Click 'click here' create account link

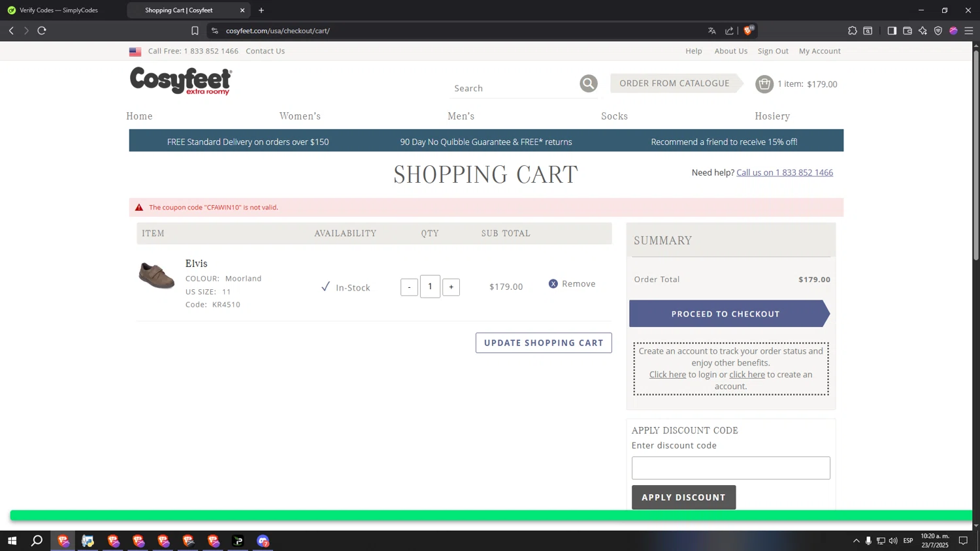click(x=747, y=375)
